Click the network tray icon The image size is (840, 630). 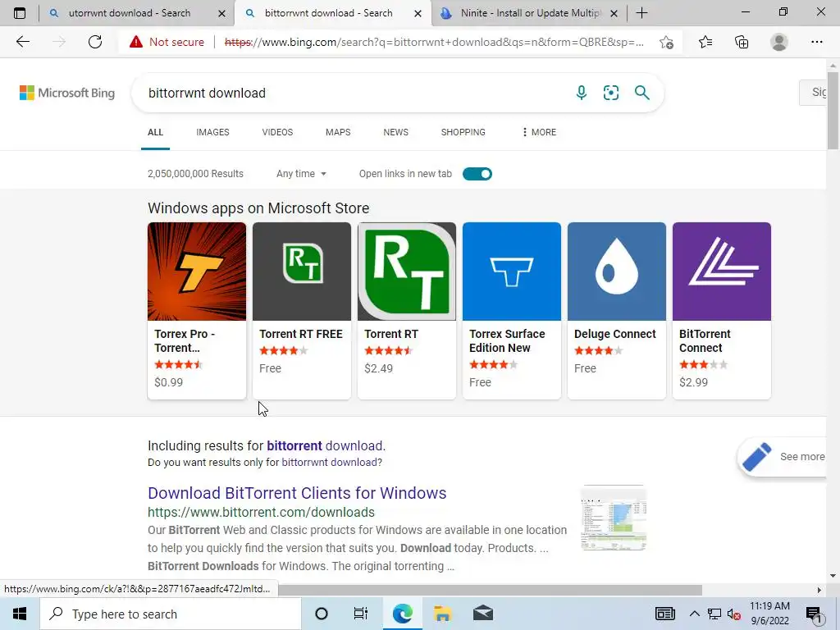pos(714,614)
